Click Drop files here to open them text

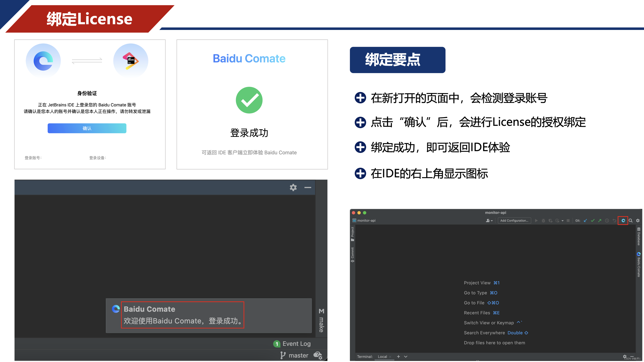[494, 343]
